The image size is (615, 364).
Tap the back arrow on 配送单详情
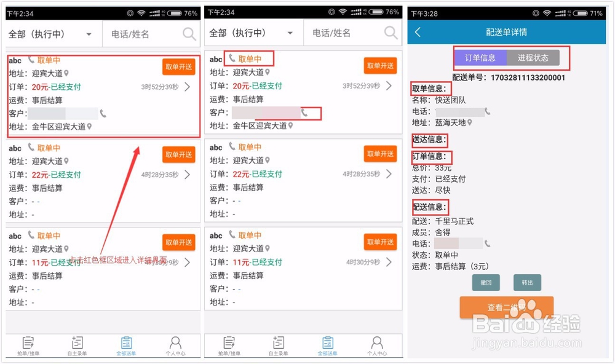coord(418,32)
